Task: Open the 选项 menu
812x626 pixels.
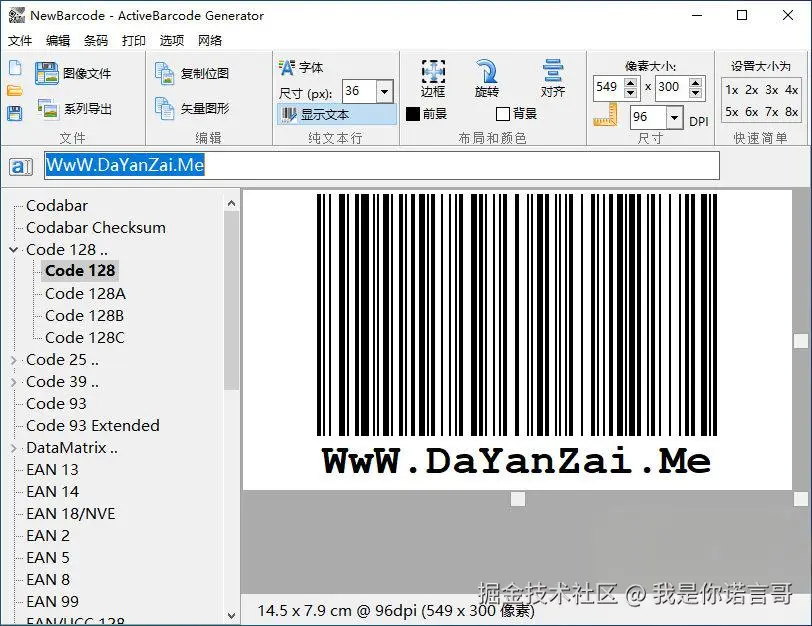Action: (172, 40)
